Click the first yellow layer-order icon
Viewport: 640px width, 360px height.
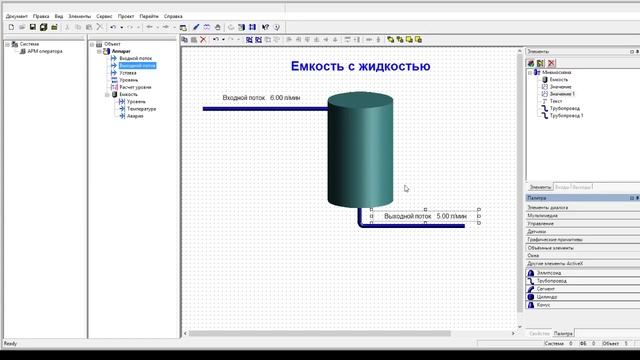click(x=391, y=40)
